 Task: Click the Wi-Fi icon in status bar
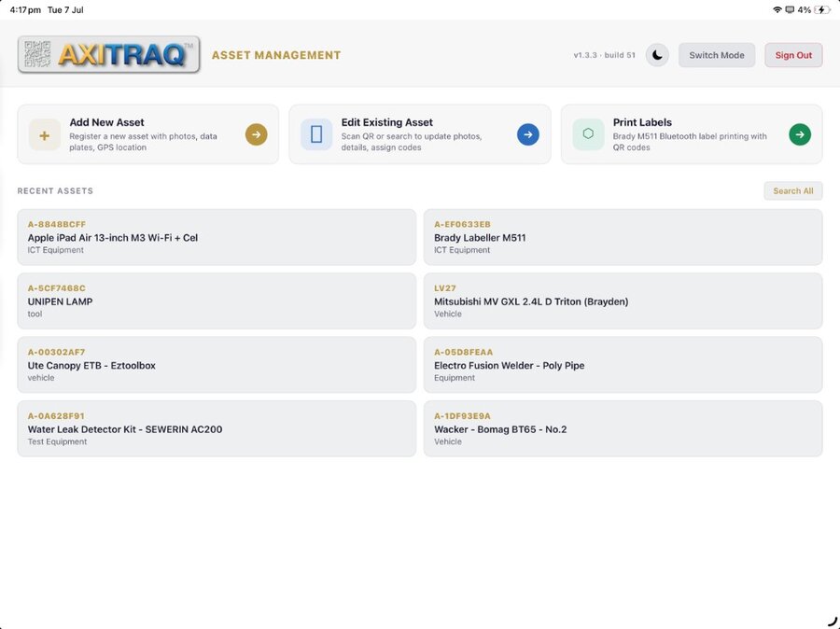[777, 9]
